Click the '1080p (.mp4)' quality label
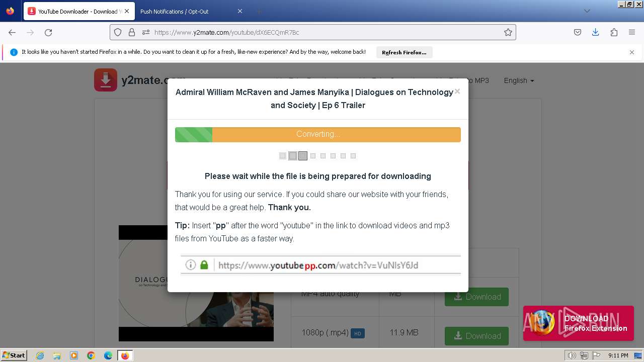The width and height of the screenshot is (644, 362). 325,332
